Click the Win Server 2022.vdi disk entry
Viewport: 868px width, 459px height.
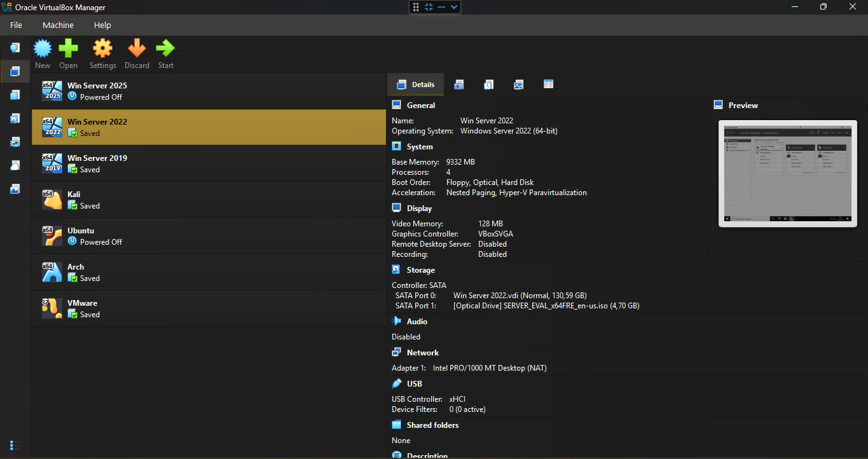520,296
